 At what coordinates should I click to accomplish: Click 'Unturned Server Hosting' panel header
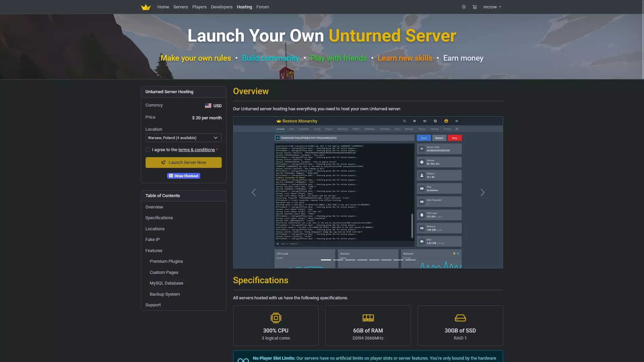183,92
